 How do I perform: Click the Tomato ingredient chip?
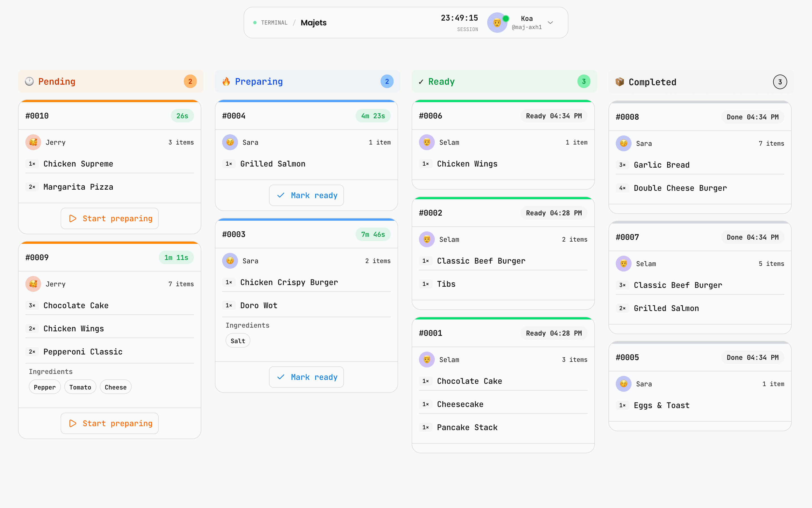[80, 387]
